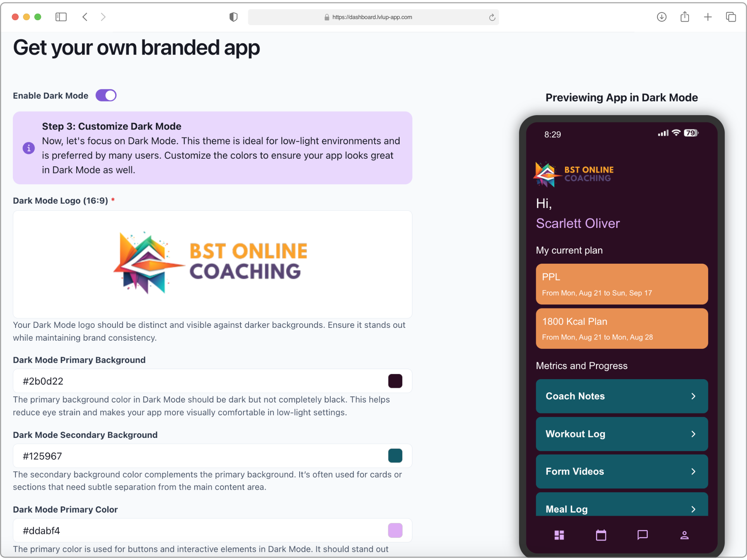Expand the Form Videos section
The height and width of the screenshot is (560, 747).
(x=621, y=471)
